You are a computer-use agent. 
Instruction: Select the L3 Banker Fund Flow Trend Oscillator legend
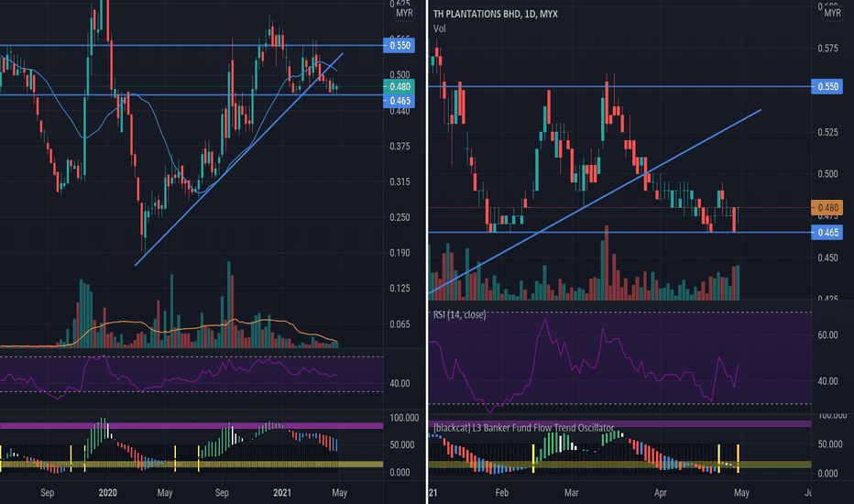pyautogui.click(x=523, y=428)
